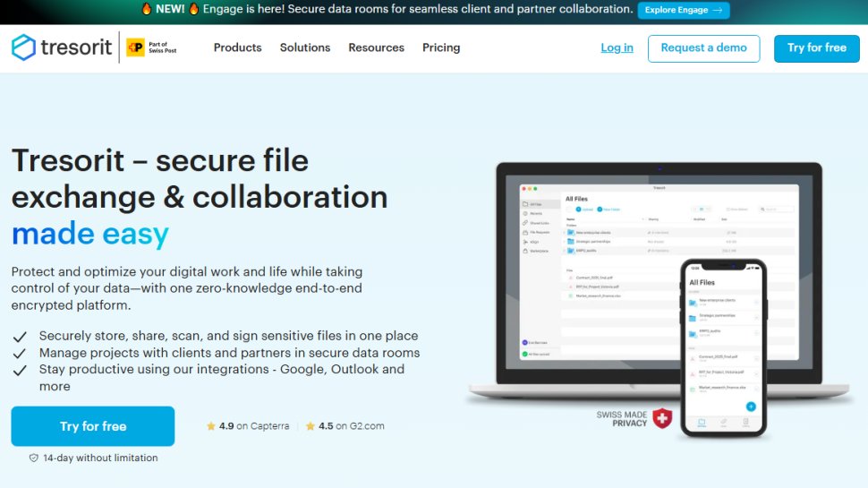Click the shield icon beside 14-day text

click(x=34, y=458)
